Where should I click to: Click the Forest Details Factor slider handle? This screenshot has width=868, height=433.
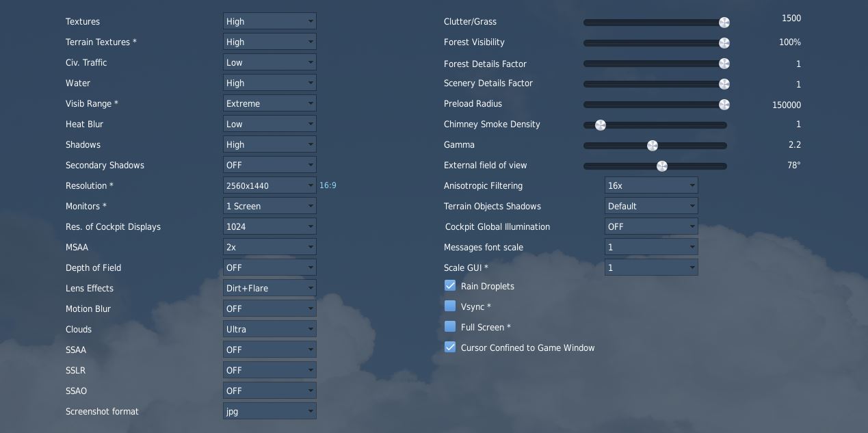[724, 64]
